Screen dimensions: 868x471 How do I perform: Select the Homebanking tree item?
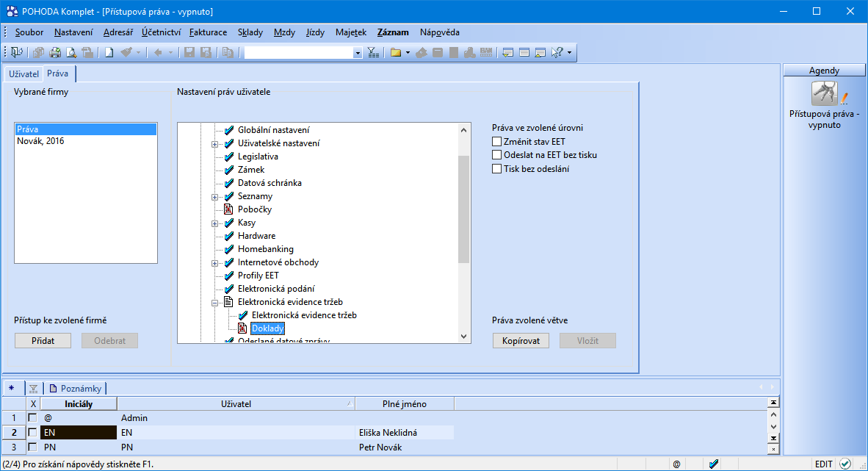tap(266, 249)
